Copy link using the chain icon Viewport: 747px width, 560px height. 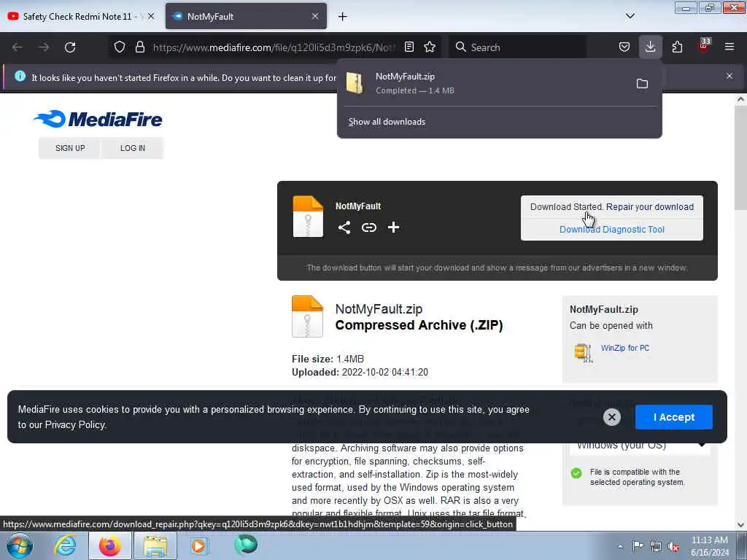point(368,227)
